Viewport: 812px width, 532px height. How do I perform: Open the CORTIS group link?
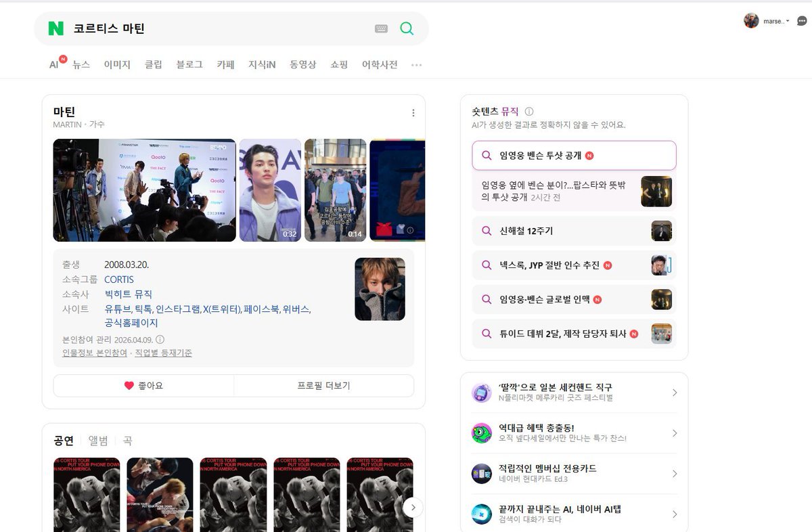pos(119,280)
